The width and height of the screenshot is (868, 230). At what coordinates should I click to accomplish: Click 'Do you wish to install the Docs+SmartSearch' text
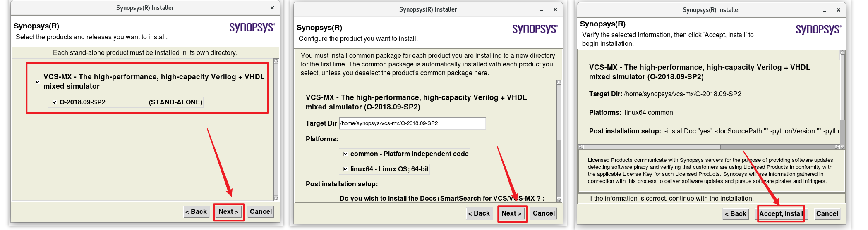(x=442, y=198)
